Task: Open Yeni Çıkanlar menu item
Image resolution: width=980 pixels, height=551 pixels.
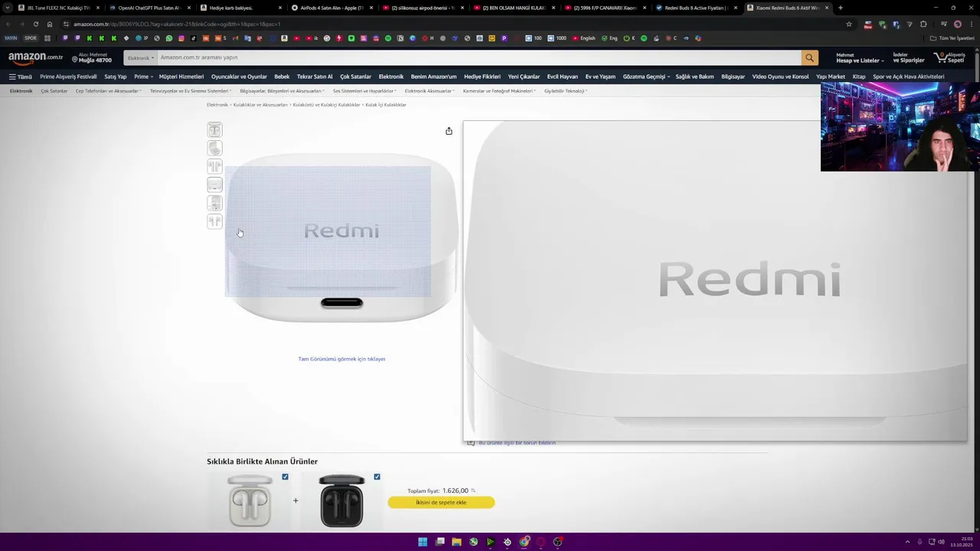Action: pos(524,77)
